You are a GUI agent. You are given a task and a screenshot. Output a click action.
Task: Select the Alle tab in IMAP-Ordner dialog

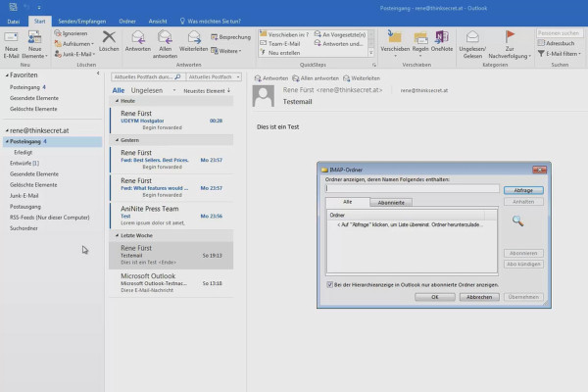tap(348, 202)
